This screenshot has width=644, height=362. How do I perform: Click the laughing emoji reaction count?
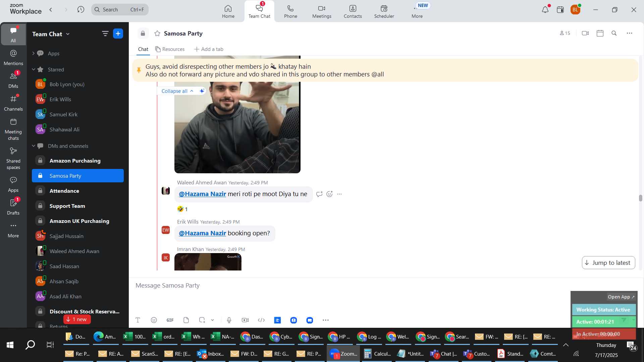[182, 209]
